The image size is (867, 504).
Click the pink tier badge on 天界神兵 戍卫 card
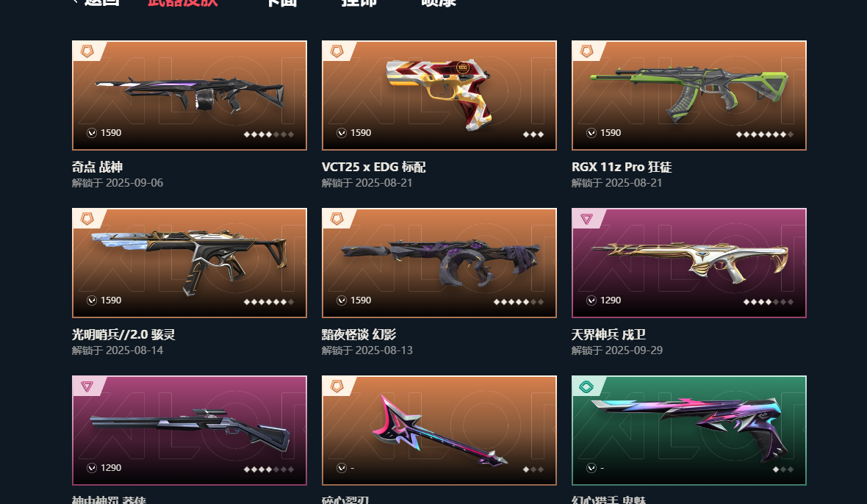(x=586, y=220)
